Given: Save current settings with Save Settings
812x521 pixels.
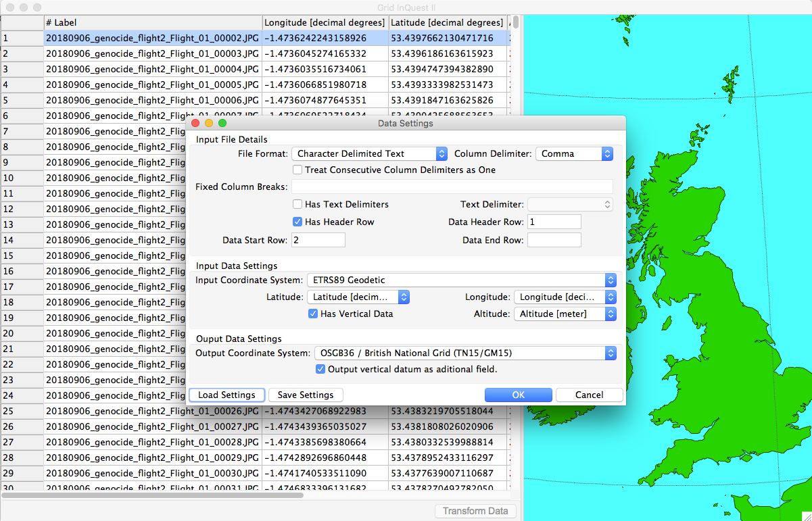Looking at the screenshot, I should coord(306,395).
